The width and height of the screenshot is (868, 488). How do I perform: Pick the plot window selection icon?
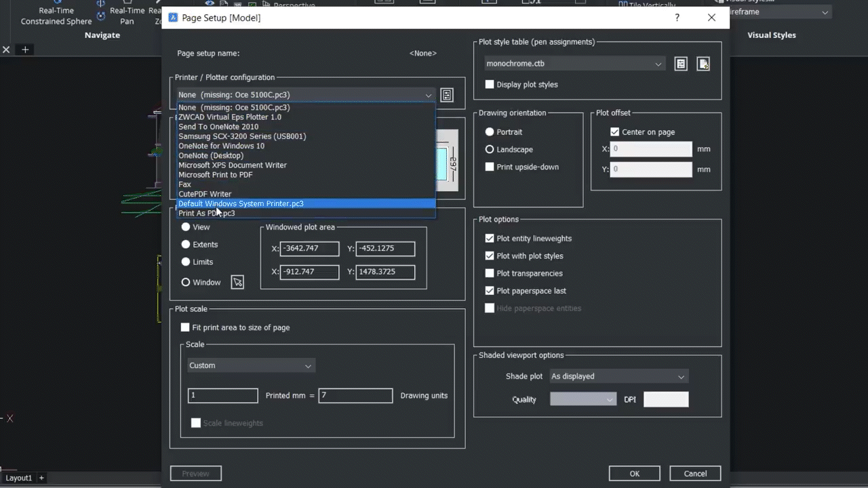pos(237,282)
